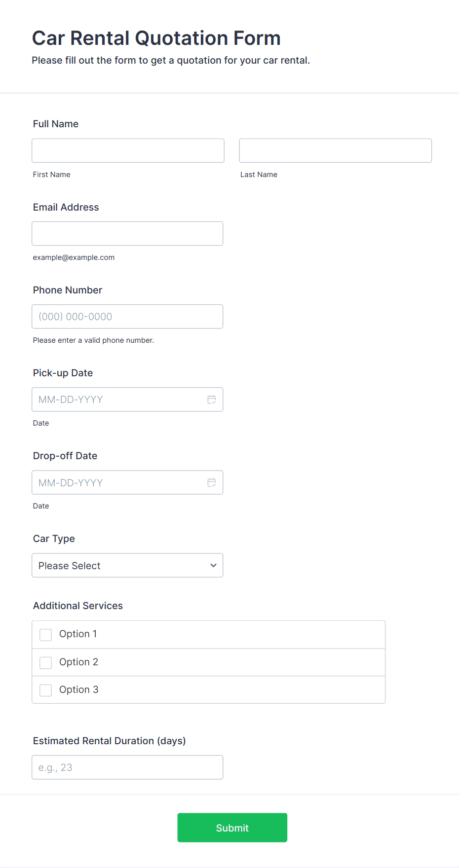Screen dimensions: 459x868
Task: Open the Pick-up Date calendar icon
Action: (211, 399)
